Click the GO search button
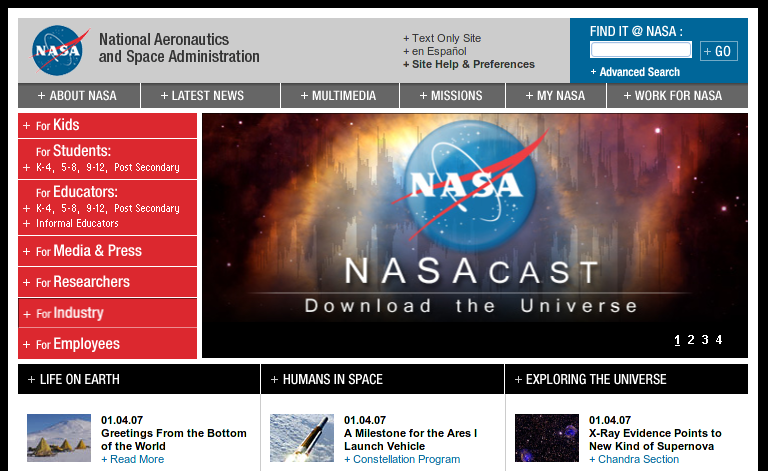The width and height of the screenshot is (768, 471). (719, 51)
